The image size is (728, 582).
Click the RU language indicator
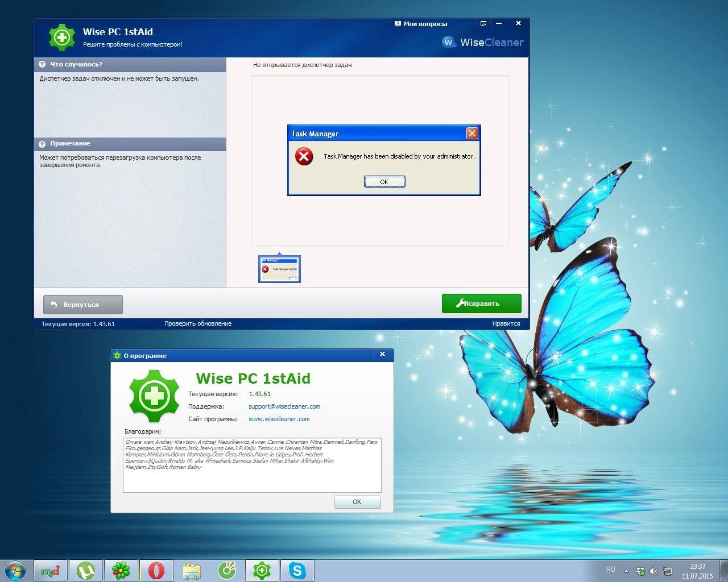tap(610, 569)
